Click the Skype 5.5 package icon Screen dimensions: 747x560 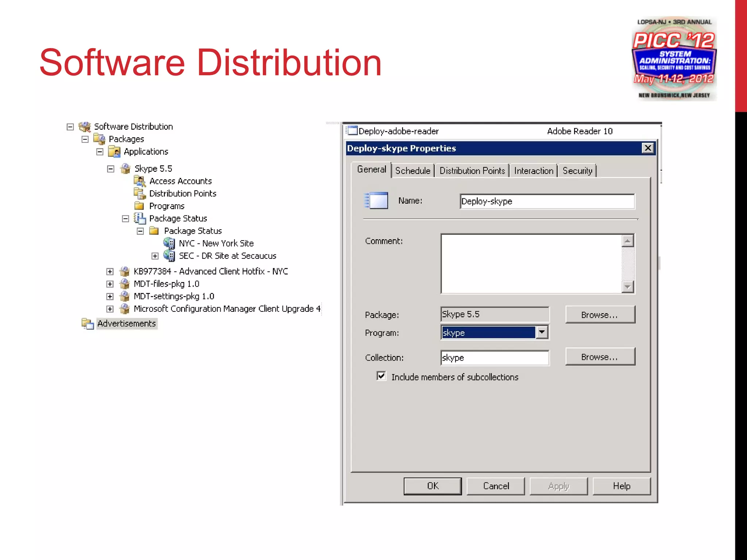(125, 168)
